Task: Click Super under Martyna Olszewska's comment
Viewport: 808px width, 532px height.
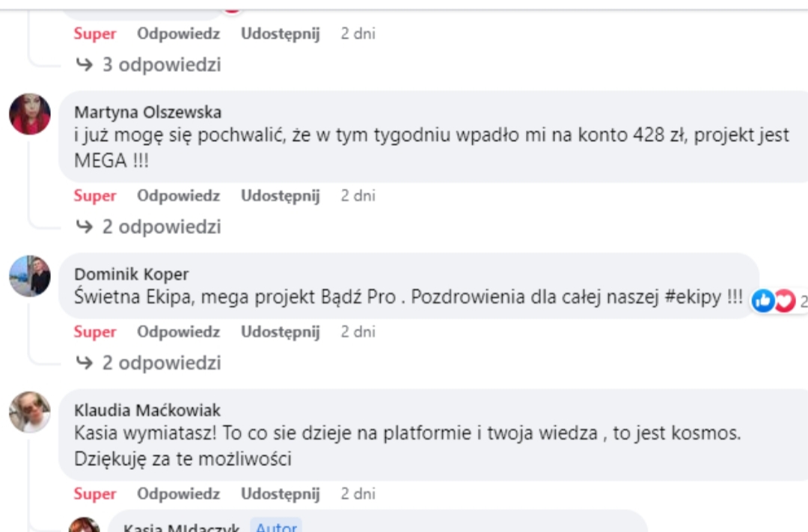Action: 95,196
